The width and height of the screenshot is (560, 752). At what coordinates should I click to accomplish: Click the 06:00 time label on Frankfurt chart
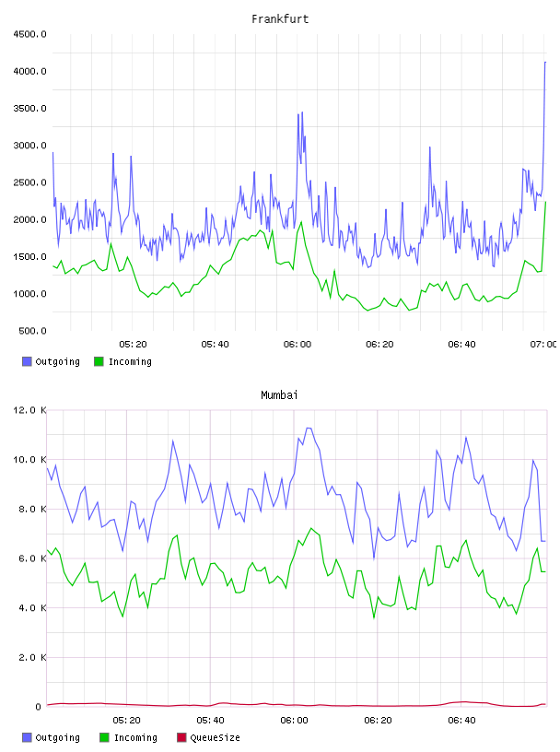pyautogui.click(x=297, y=345)
